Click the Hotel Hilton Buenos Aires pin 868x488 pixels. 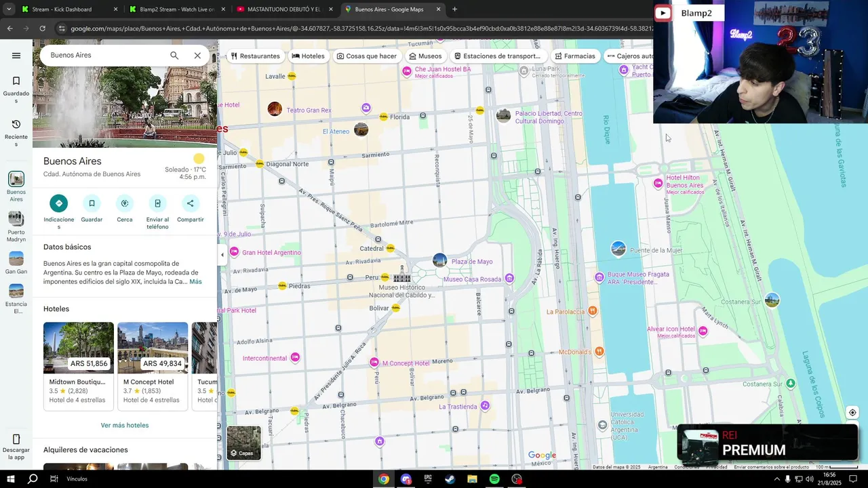[658, 183]
